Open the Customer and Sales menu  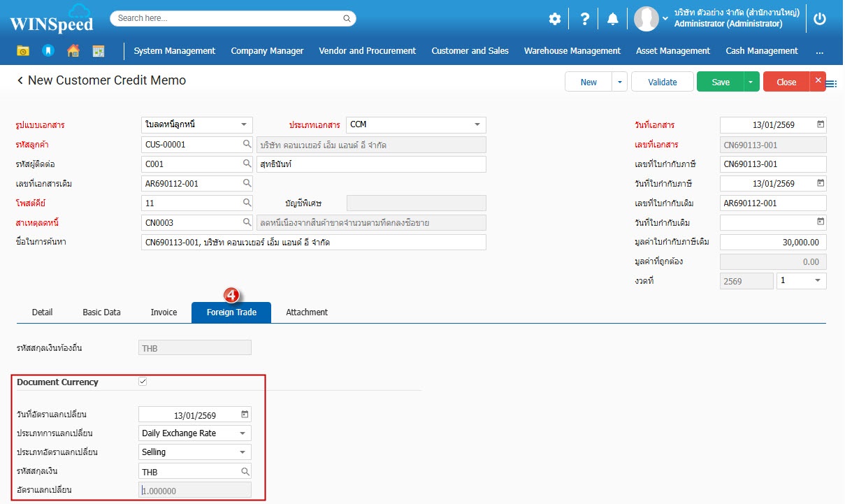tap(470, 51)
